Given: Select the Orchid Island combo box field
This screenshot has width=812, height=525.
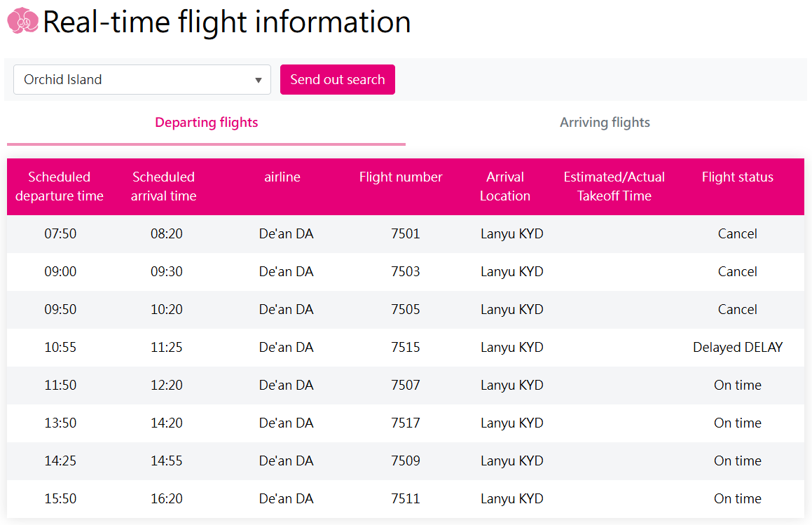Looking at the screenshot, I should [142, 79].
